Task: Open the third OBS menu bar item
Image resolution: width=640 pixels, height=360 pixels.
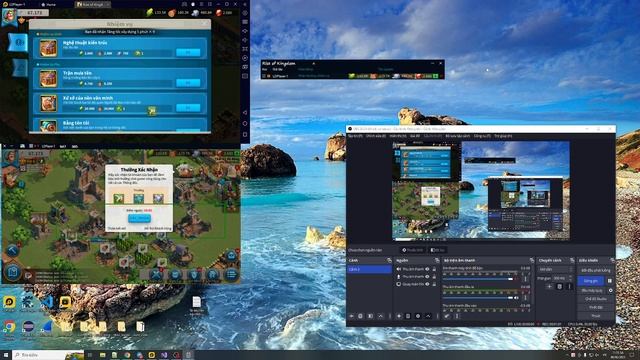Action: (x=398, y=136)
